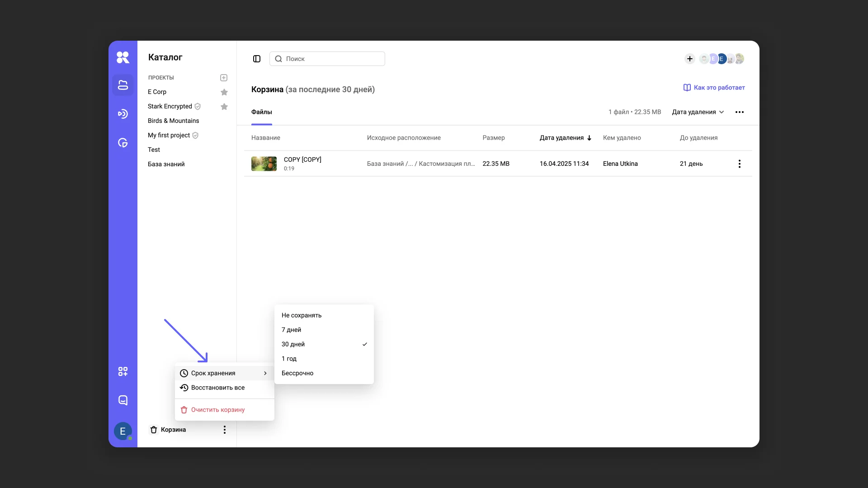Screen dimensions: 868x488
Task: Choose Бессрочно retention period
Action: tap(297, 373)
